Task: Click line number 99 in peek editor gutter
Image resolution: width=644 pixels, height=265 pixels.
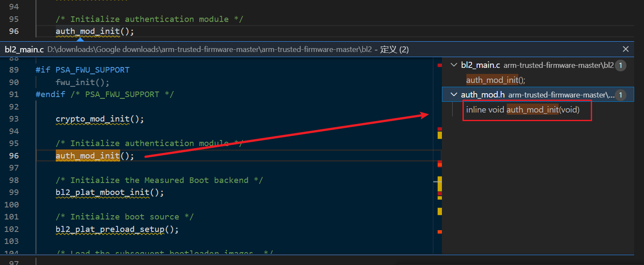Action: coord(14,192)
